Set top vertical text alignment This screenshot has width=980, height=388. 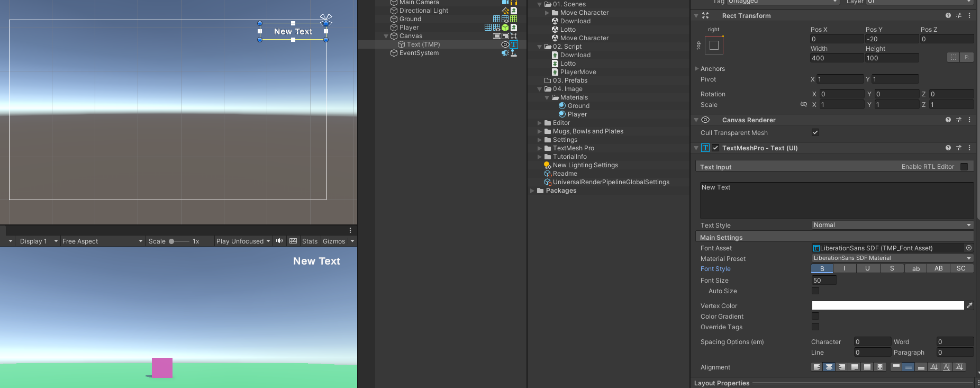point(896,367)
